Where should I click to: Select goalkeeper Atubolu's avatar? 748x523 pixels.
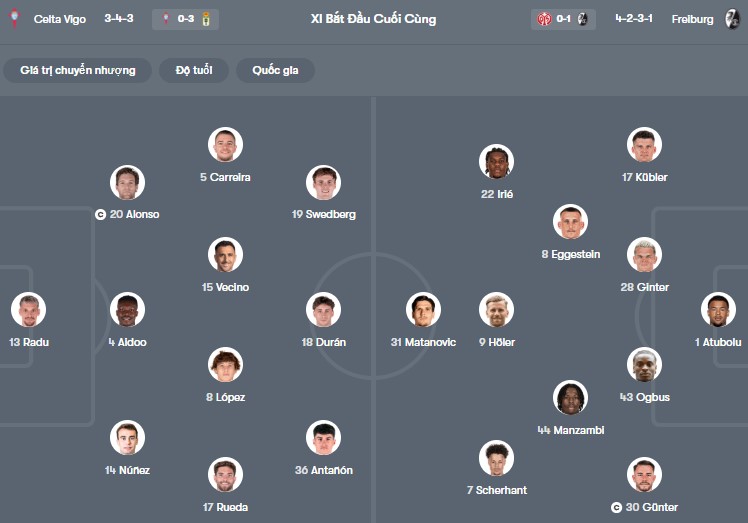pyautogui.click(x=718, y=310)
